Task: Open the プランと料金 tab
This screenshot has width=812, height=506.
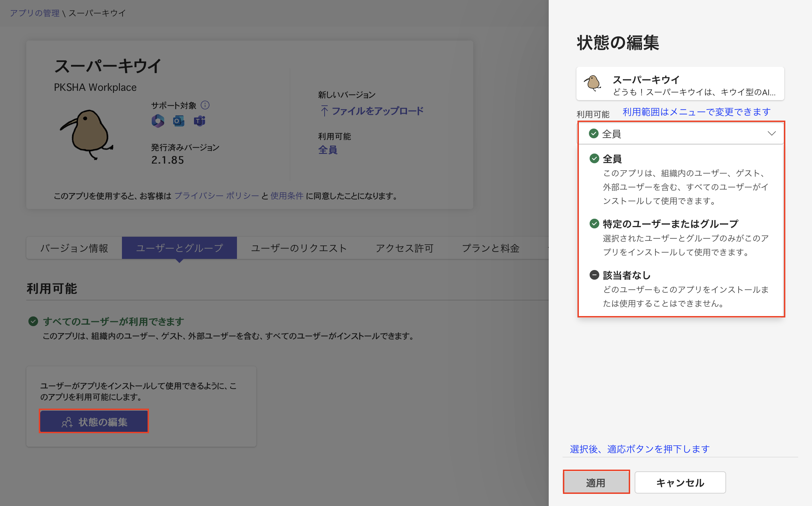Action: tap(491, 248)
